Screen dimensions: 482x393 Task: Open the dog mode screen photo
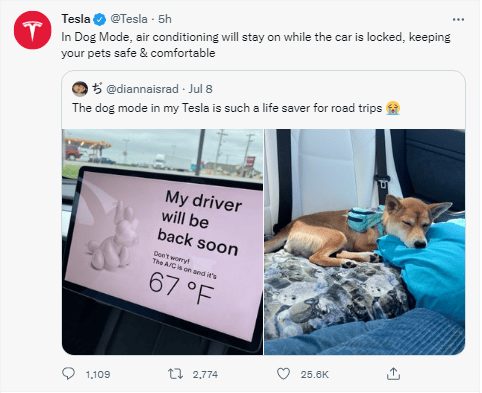click(x=163, y=242)
